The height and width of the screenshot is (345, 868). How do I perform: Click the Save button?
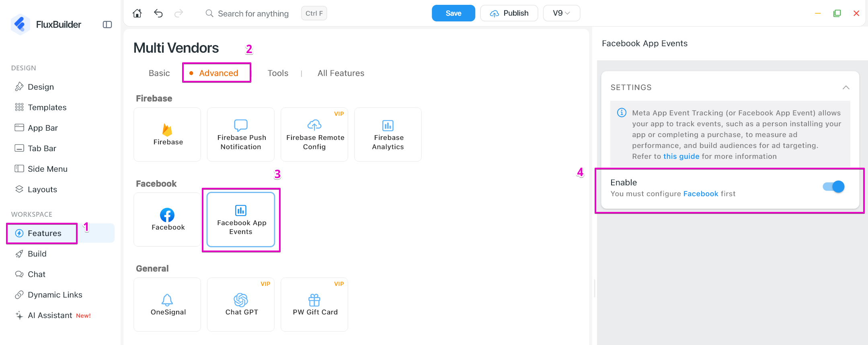[x=453, y=13]
